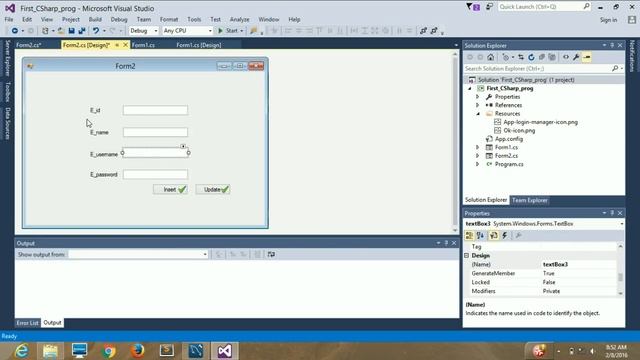Open Internet Explorer from the taskbar
Image resolution: width=640 pixels, height=360 pixels.
(x=22, y=351)
